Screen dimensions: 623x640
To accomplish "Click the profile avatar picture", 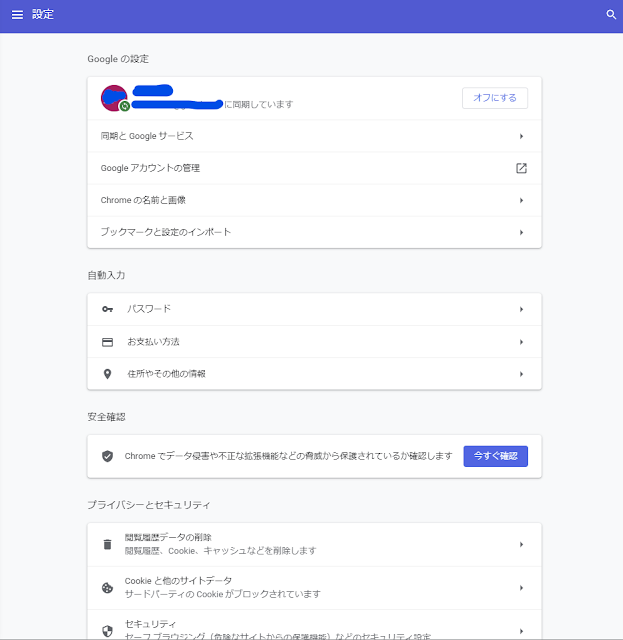I will tap(114, 98).
